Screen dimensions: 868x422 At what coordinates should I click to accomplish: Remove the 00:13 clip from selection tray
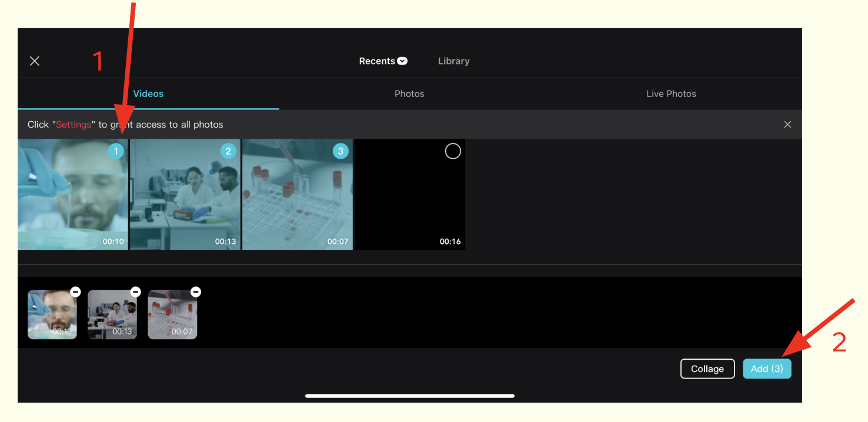[135, 292]
